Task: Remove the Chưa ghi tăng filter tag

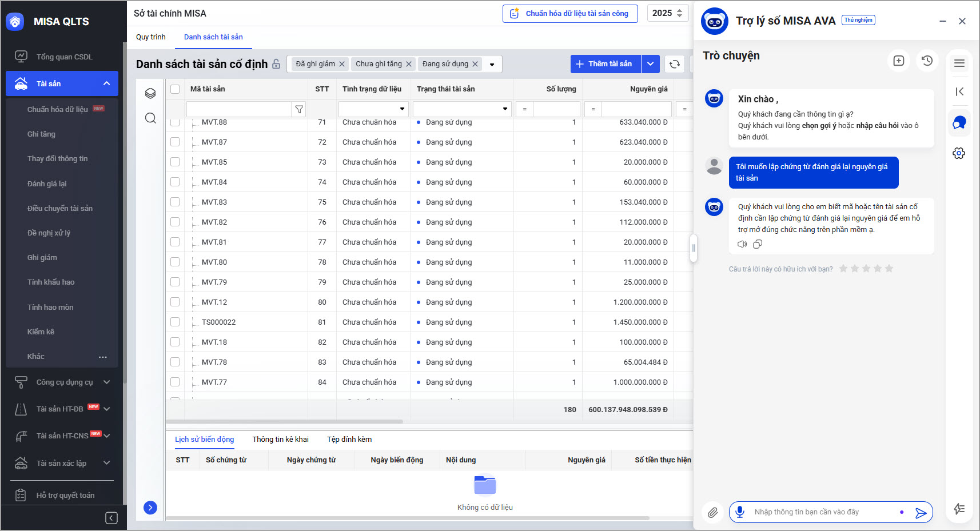Action: coord(409,64)
